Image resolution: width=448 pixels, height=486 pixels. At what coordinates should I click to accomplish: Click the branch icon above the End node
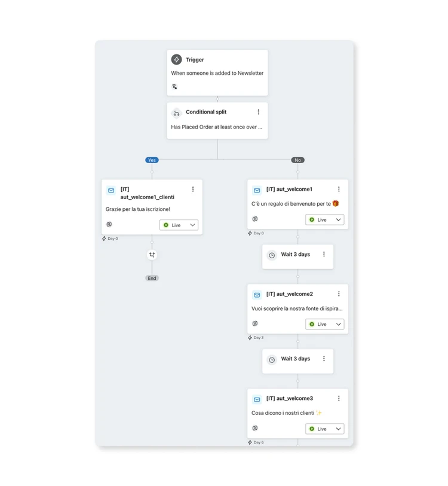(152, 255)
